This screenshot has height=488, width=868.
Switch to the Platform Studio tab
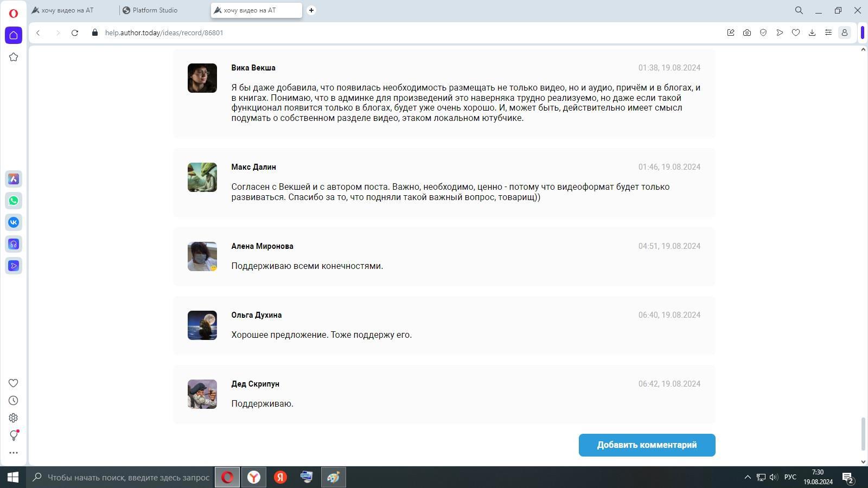[165, 10]
